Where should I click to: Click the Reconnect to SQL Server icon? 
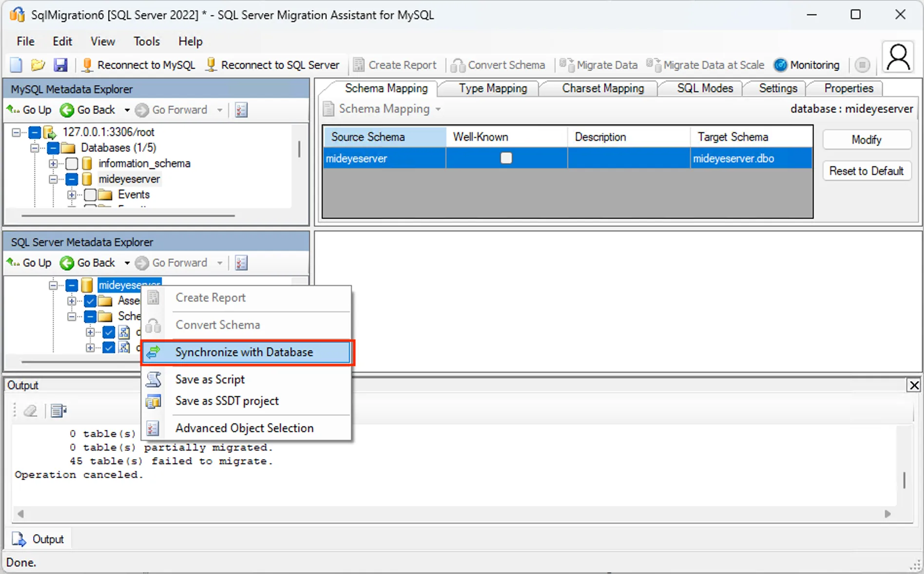(x=211, y=65)
